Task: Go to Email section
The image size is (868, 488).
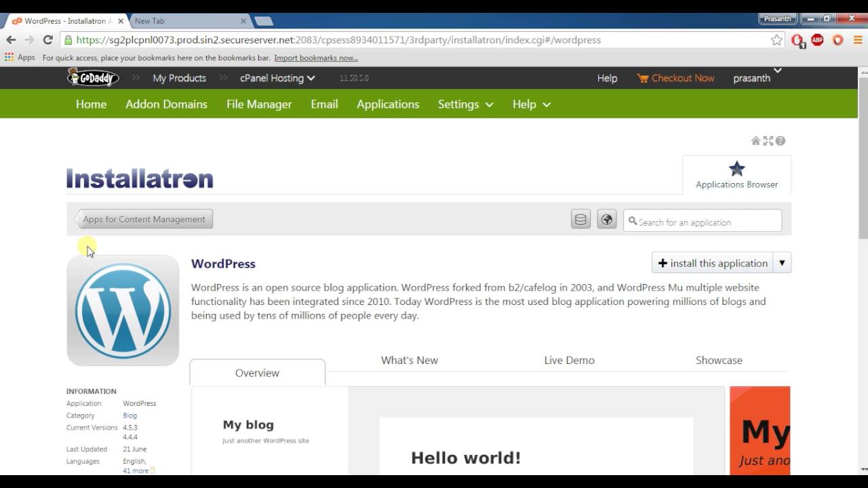Action: point(324,104)
